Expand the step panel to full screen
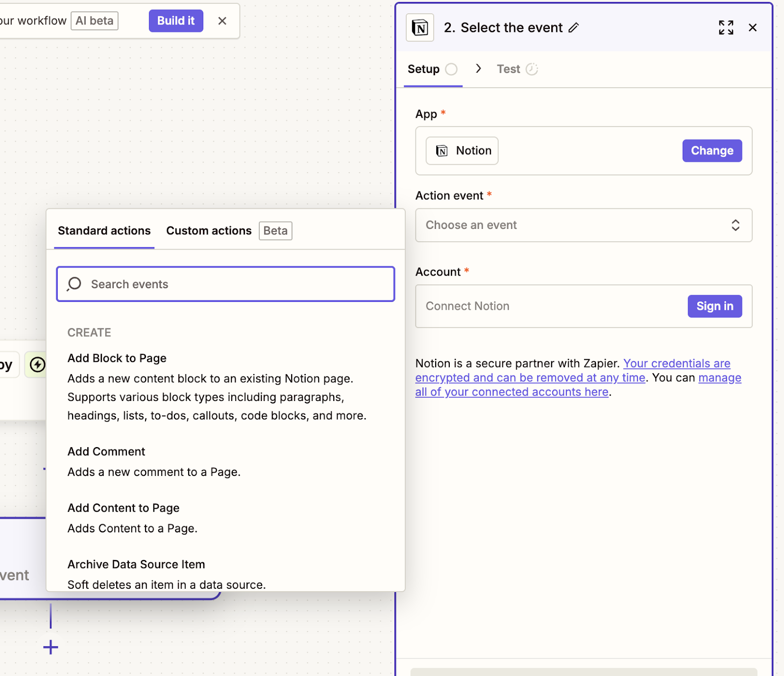The width and height of the screenshot is (784, 676). tap(726, 28)
